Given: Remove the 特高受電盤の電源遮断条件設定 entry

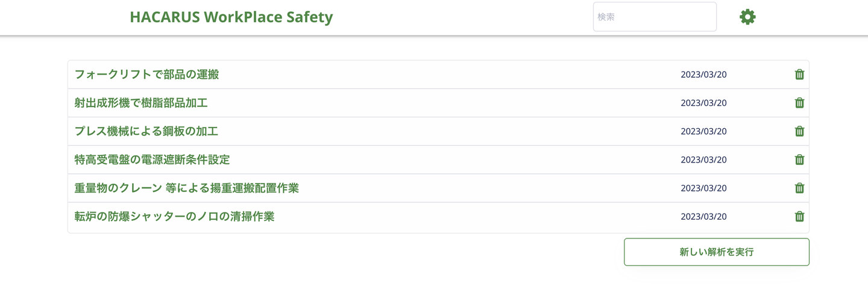Looking at the screenshot, I should coord(799,160).
